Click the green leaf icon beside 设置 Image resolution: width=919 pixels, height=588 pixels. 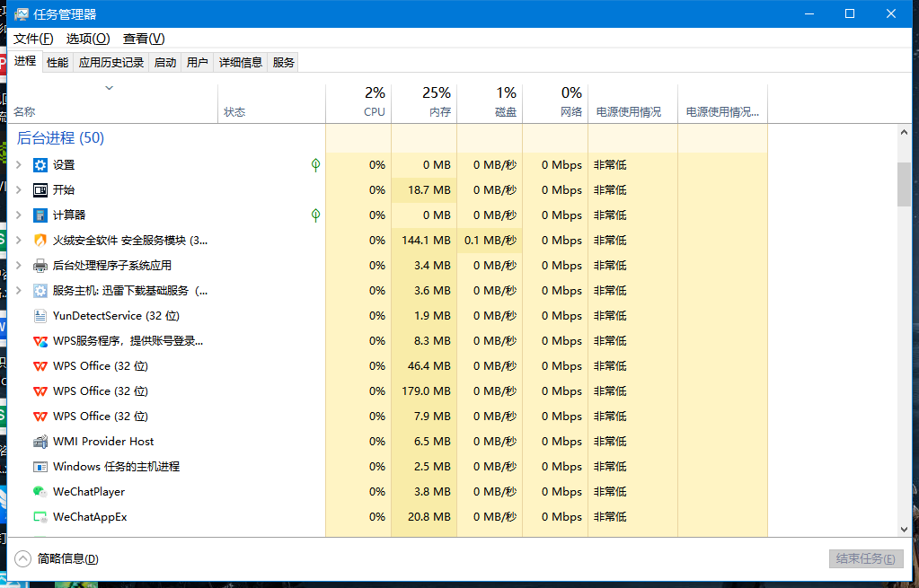(314, 164)
